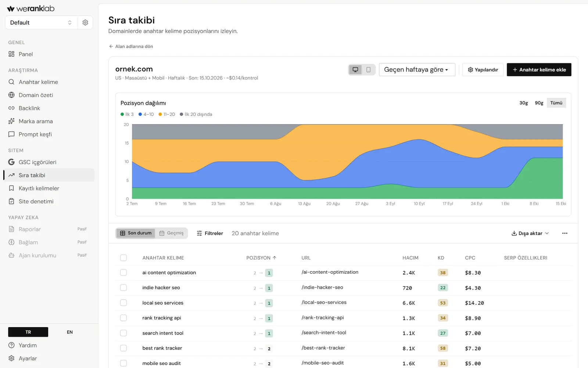Viewport: 588px width, 368px height.
Task: Go back via Alan adlarına dön
Action: point(131,46)
